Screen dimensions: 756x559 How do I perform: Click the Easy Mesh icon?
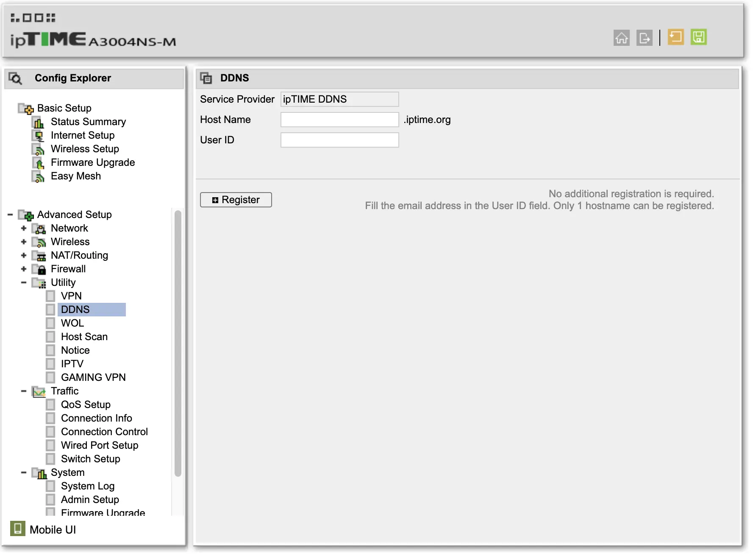38,176
